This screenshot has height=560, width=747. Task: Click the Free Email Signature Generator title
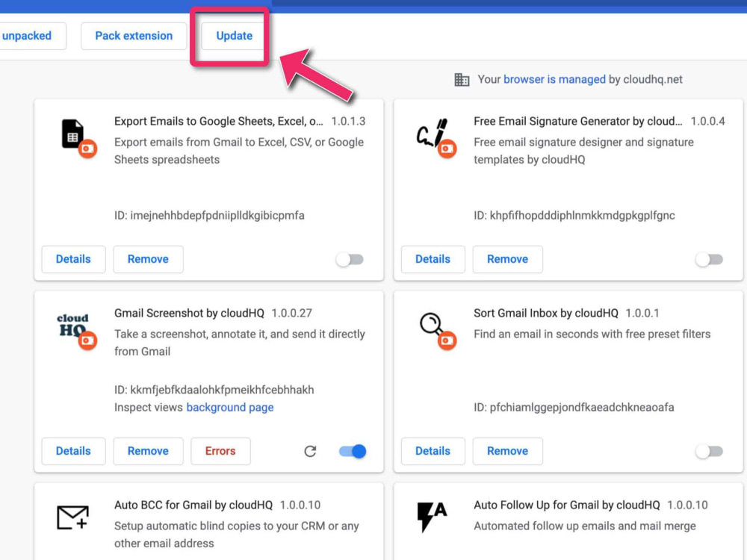[x=578, y=121]
